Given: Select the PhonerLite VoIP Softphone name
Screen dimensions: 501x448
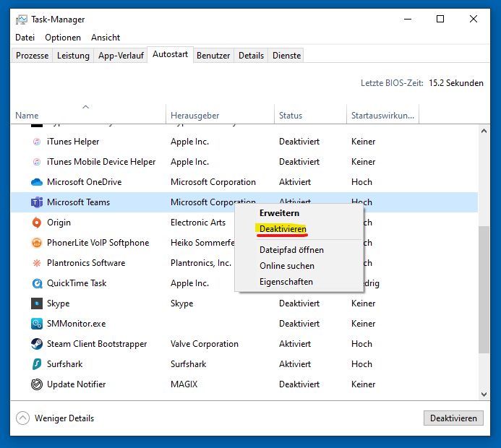Looking at the screenshot, I should (98, 243).
